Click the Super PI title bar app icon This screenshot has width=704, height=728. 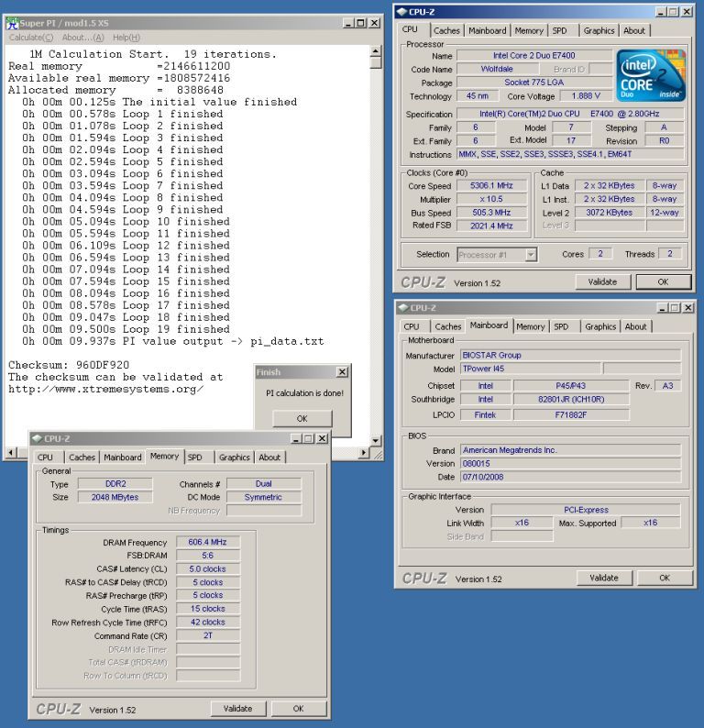pos(12,23)
